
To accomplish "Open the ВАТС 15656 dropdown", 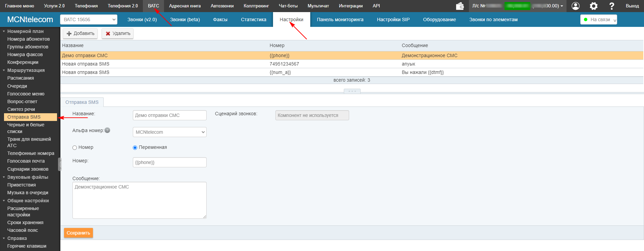I will point(89,19).
